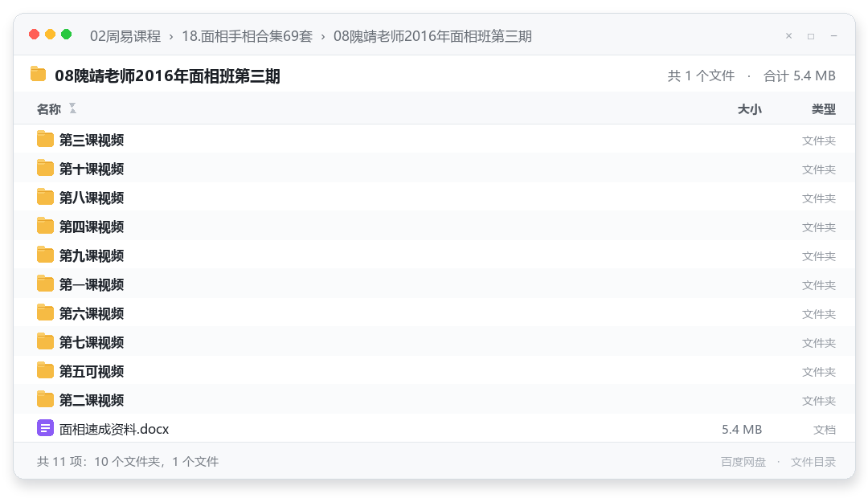
Task: Sort by the 名称 column header
Action: [49, 109]
